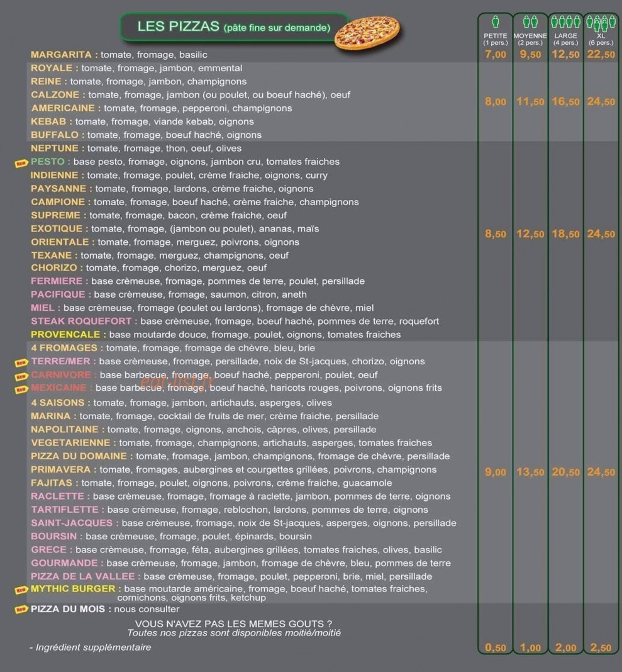Click the New badge beside MYTHIC BURGER
622x672 pixels.
click(x=21, y=590)
